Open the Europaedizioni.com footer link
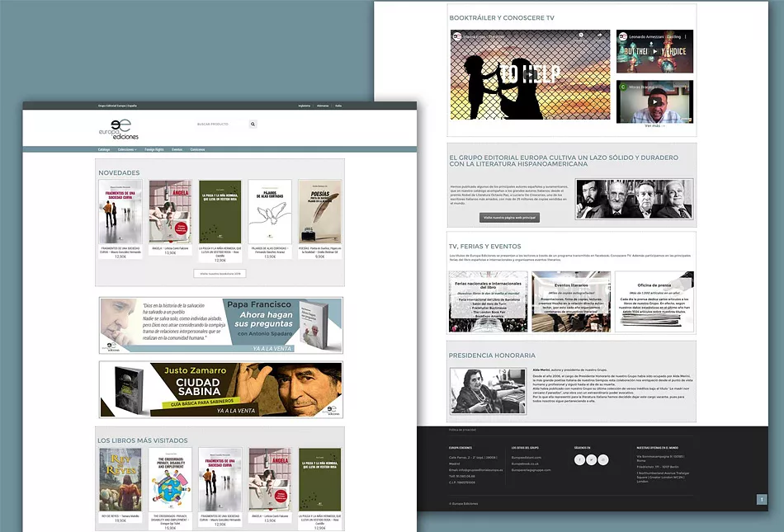The image size is (784, 532). (526, 457)
